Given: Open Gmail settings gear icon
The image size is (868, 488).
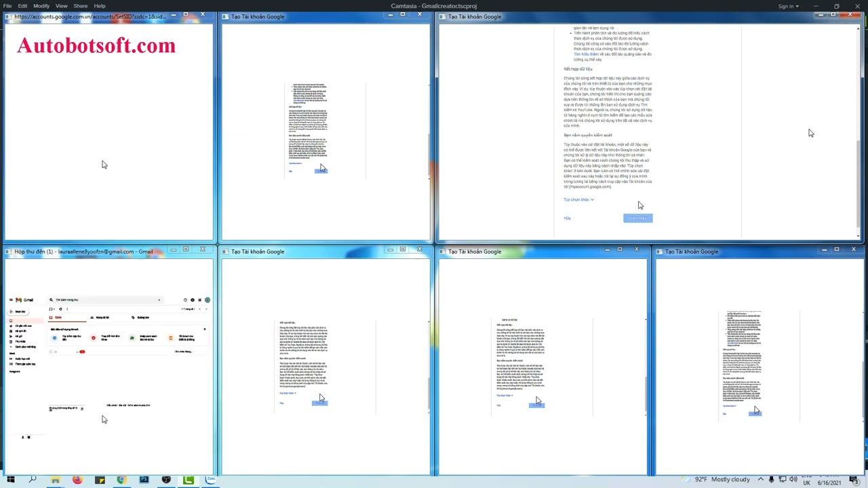Looking at the screenshot, I should (x=193, y=300).
